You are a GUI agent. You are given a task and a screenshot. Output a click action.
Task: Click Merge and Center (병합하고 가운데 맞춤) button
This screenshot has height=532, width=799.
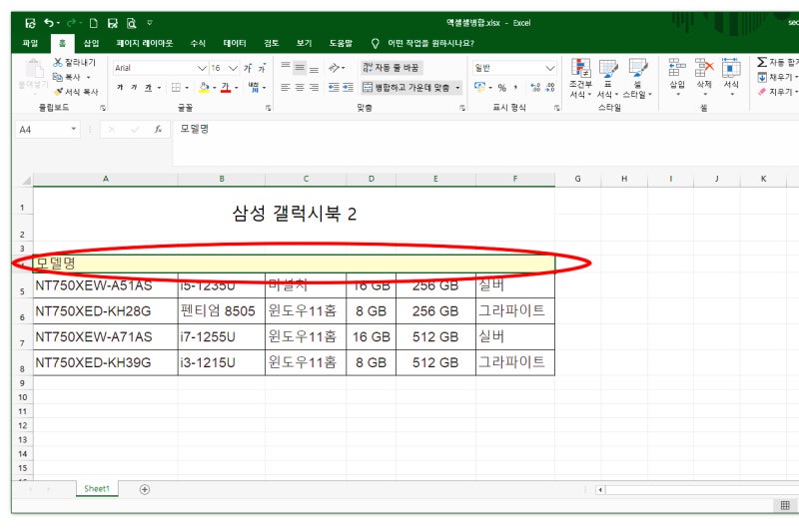406,88
